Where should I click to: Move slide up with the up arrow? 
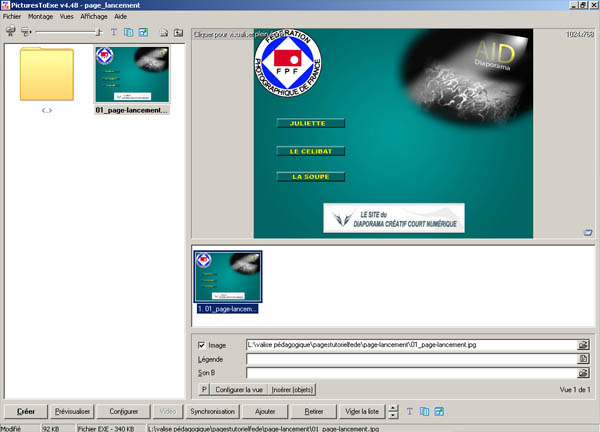[393, 408]
